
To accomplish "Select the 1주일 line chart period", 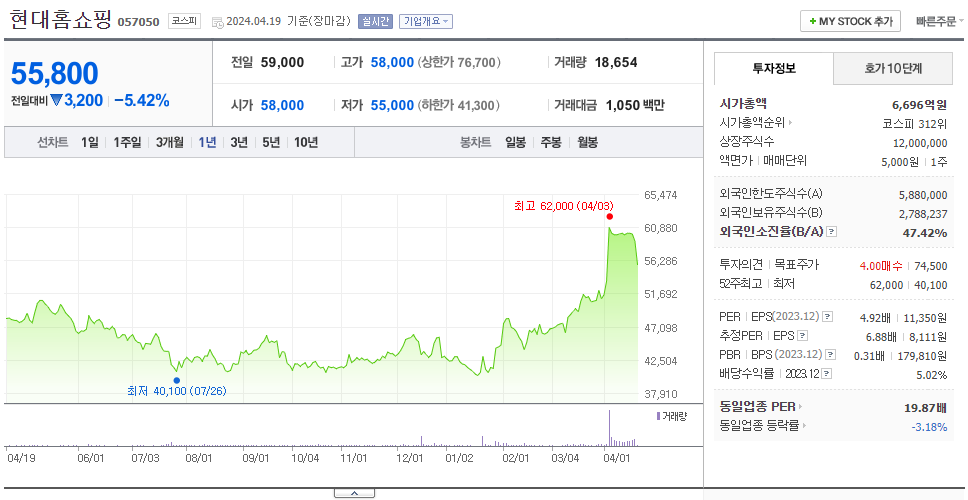I will click(x=127, y=143).
